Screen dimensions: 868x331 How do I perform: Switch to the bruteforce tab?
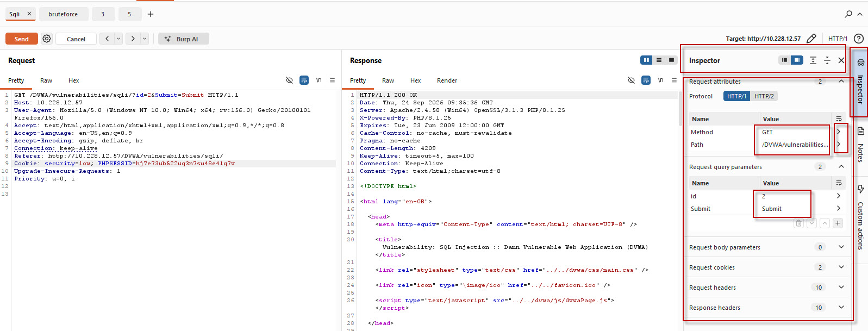63,14
